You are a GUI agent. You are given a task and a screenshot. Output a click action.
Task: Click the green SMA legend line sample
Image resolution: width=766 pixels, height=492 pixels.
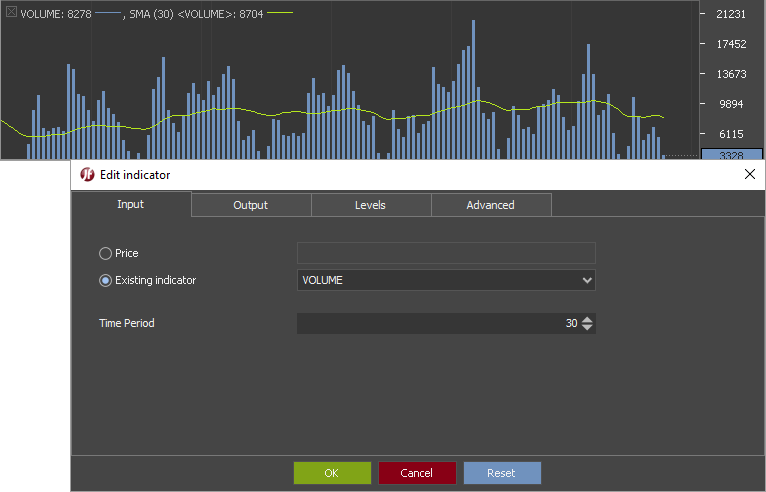pyautogui.click(x=280, y=13)
